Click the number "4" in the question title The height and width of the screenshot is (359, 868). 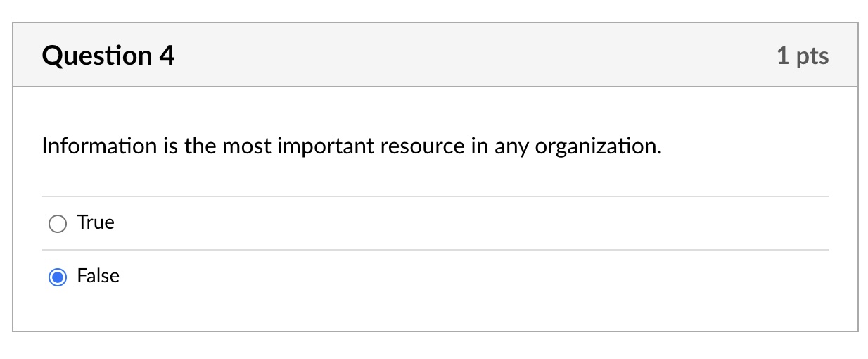167,56
